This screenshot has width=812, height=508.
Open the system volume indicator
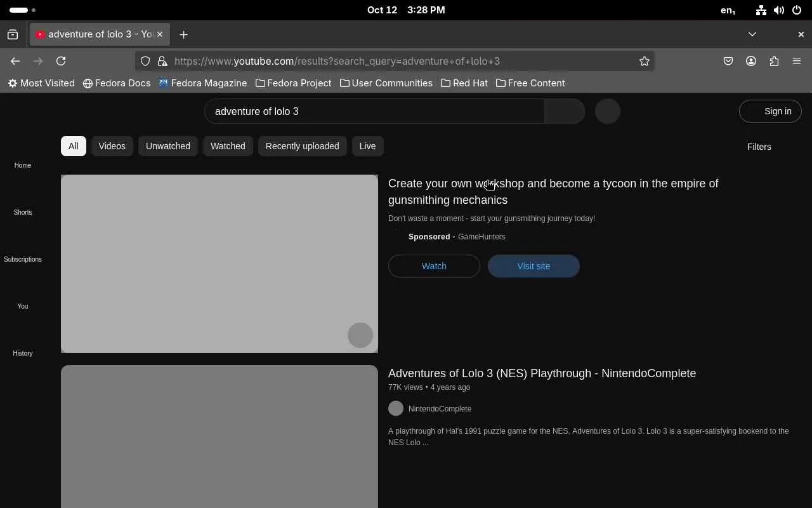(779, 10)
